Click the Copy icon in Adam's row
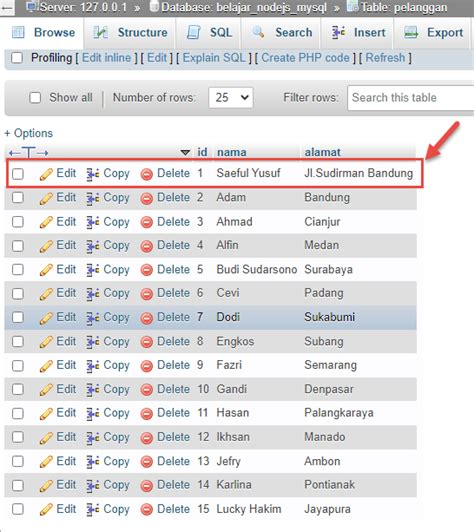 pos(93,198)
